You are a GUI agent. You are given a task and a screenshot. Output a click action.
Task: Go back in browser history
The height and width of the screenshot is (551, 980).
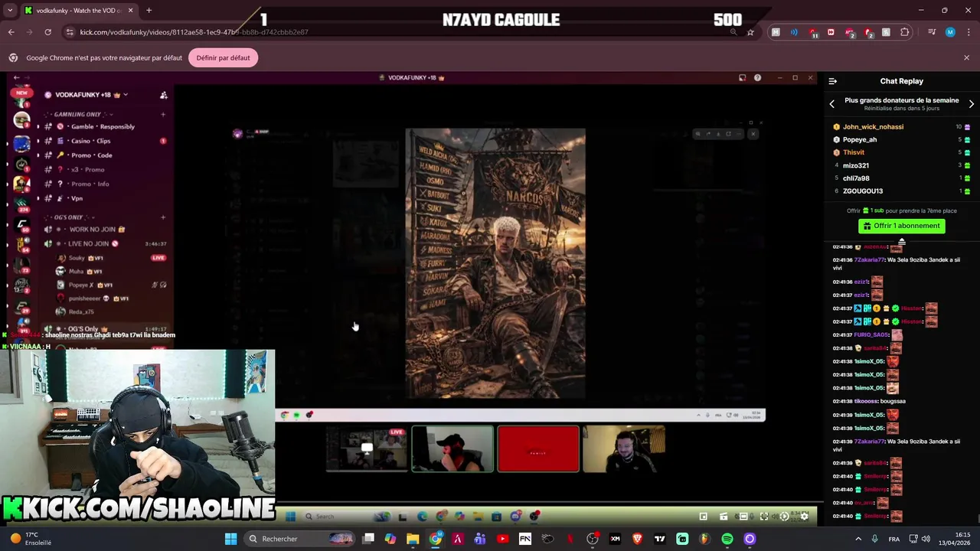point(11,32)
